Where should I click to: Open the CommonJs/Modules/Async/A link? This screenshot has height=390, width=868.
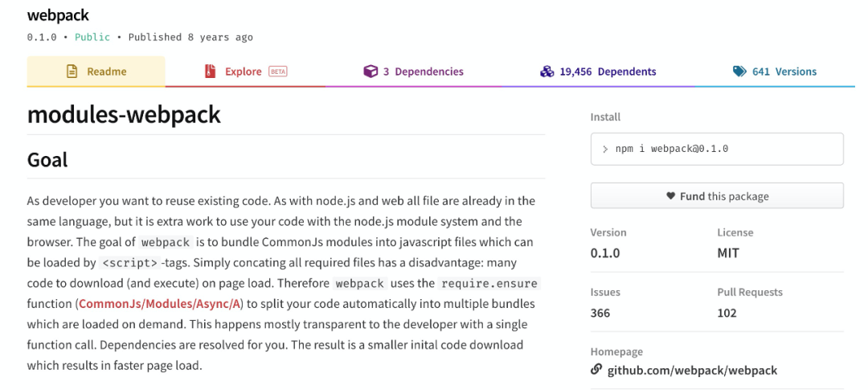(170, 304)
